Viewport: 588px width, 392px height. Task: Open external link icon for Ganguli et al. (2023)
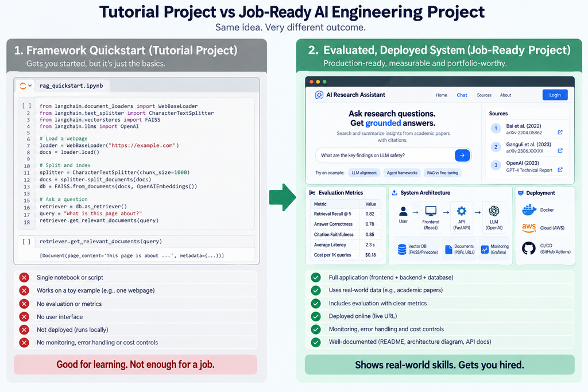click(x=560, y=150)
